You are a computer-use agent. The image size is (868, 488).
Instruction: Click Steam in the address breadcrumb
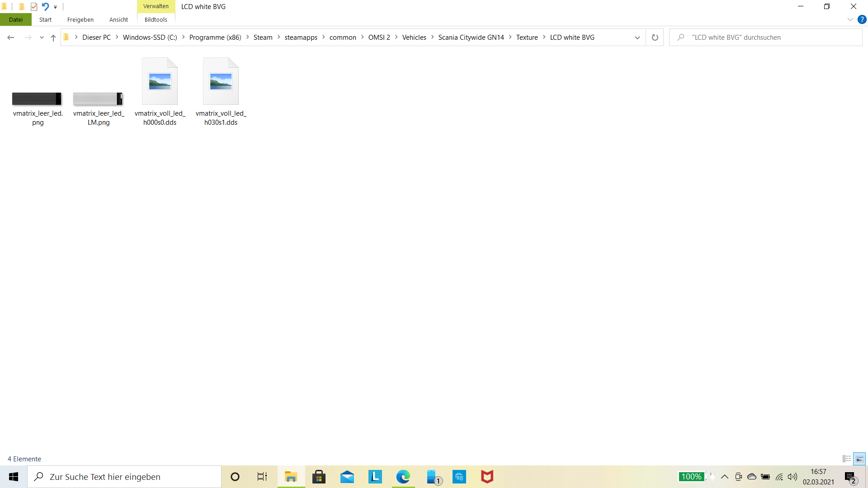263,38
